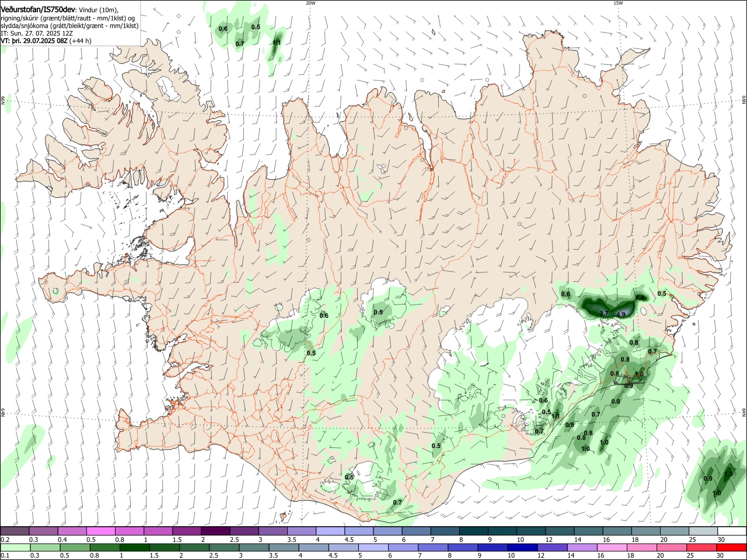Image resolution: width=747 pixels, height=560 pixels.
Task: Select the coral red 25 swatch in the rain scale
Action: tap(701, 547)
